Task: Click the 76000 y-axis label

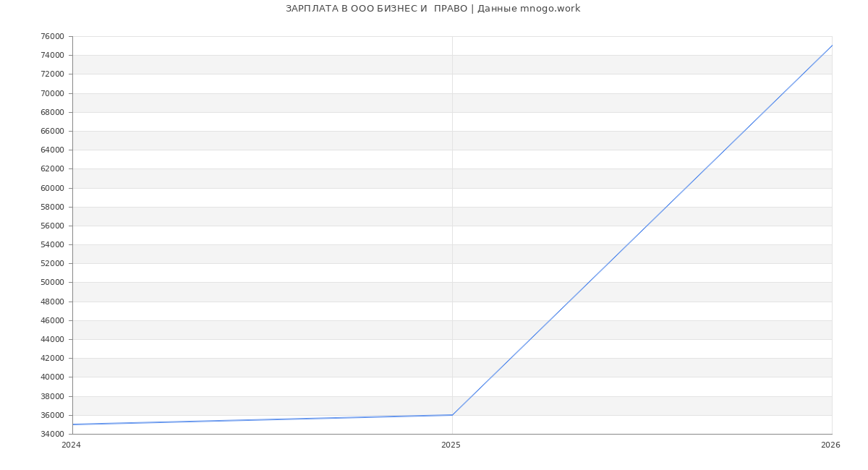Action: click(x=52, y=37)
